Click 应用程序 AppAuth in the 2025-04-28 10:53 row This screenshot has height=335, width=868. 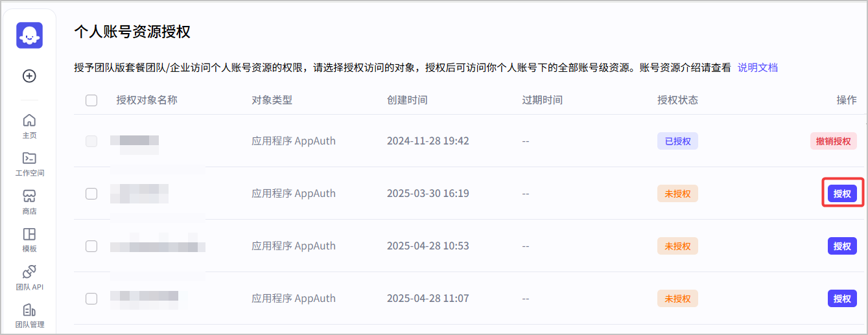click(294, 246)
